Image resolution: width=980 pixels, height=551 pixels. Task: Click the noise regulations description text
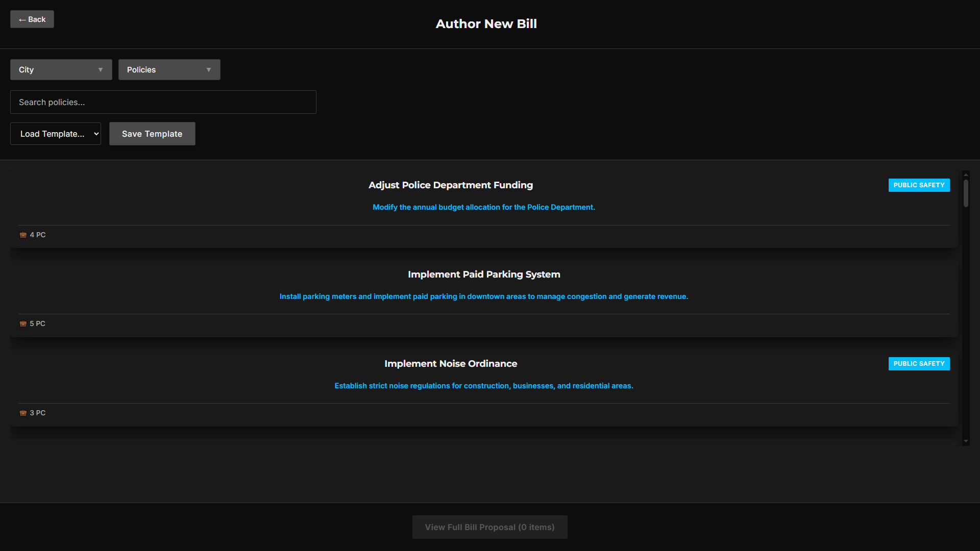click(483, 386)
